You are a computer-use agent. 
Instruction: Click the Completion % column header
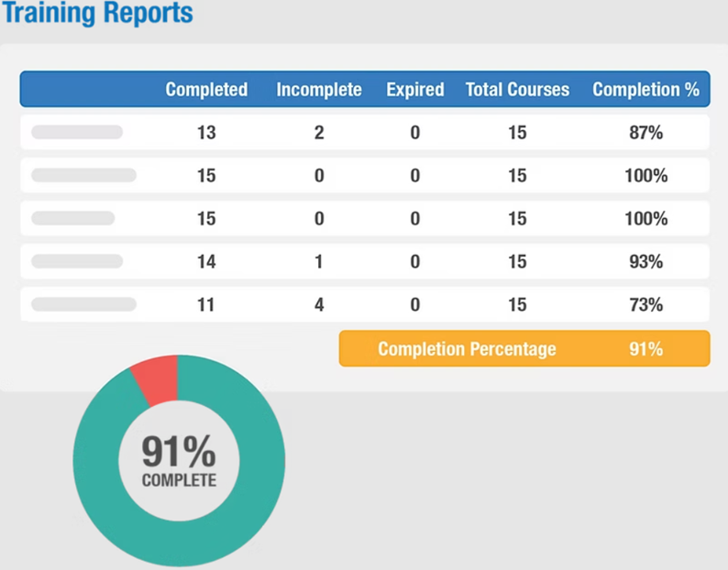645,90
